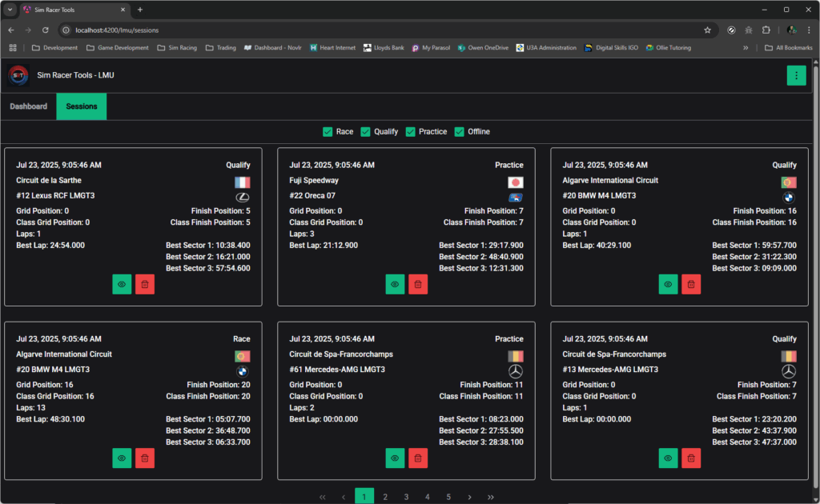The image size is (820, 504).
Task: Uncheck the Practice filter checkbox
Action: pyautogui.click(x=411, y=132)
